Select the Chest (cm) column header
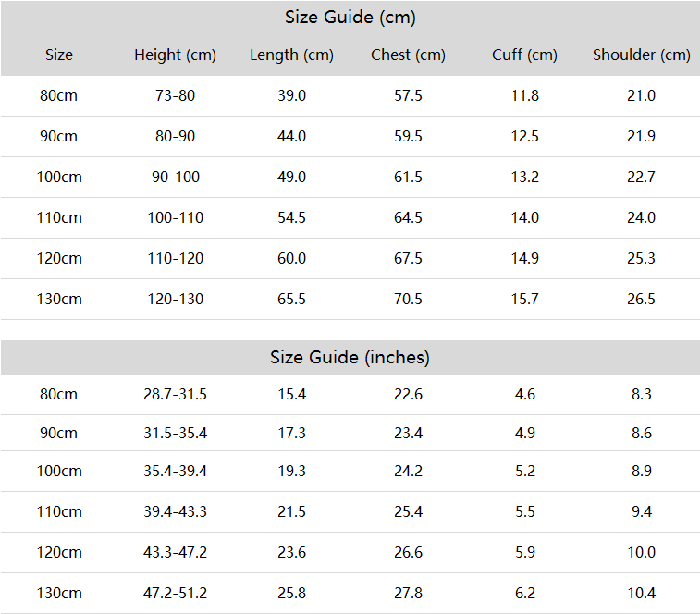Screen dimensions: 700x614 (408, 55)
